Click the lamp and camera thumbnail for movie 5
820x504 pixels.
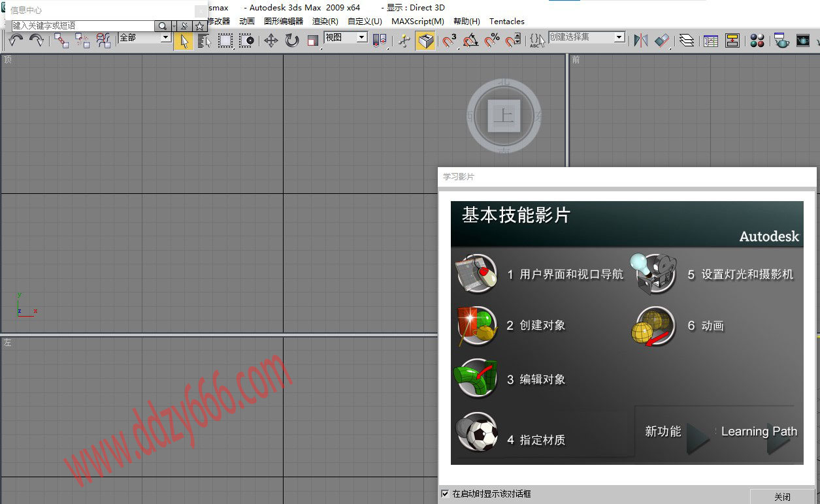point(653,274)
